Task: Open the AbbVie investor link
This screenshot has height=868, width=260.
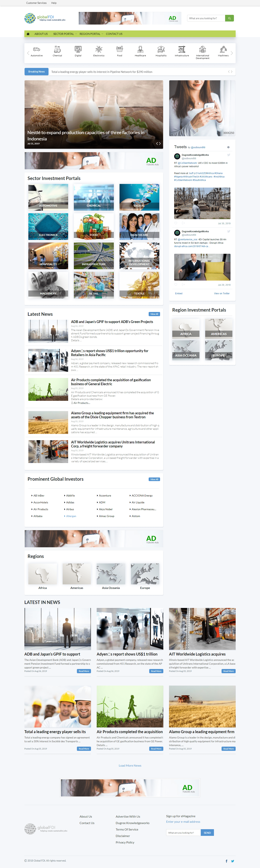Action: pyautogui.click(x=70, y=496)
